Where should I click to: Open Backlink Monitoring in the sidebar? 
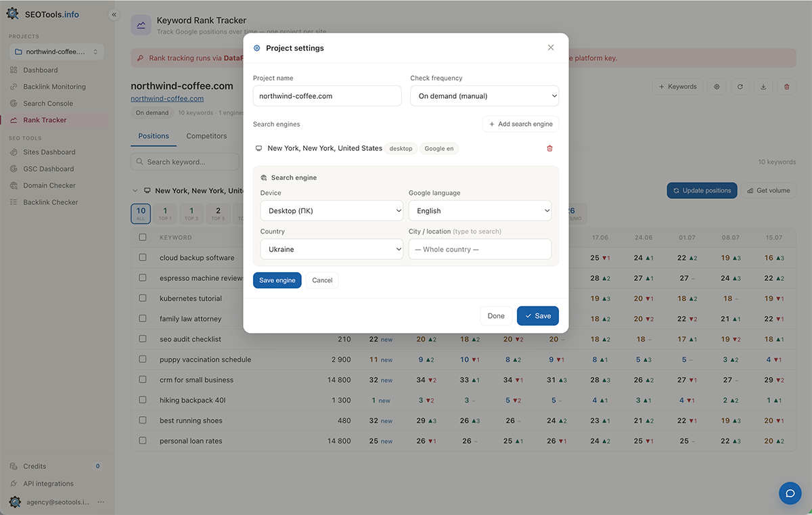point(54,87)
